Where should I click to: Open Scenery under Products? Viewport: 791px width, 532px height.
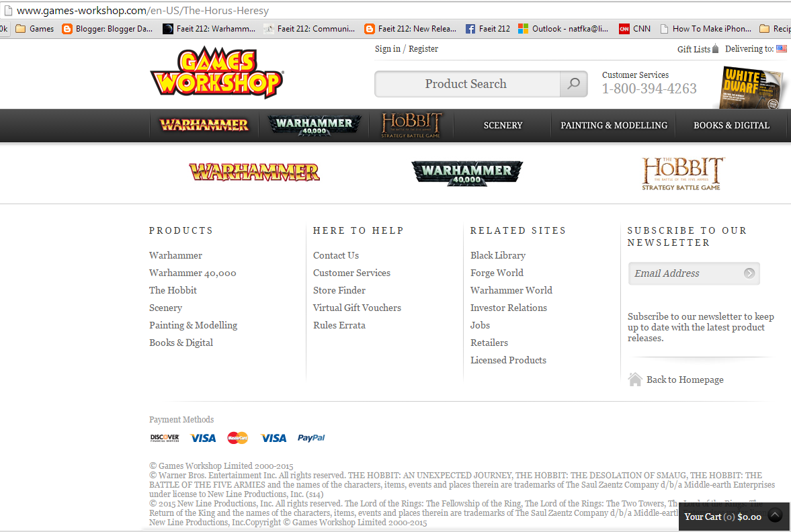pos(165,308)
